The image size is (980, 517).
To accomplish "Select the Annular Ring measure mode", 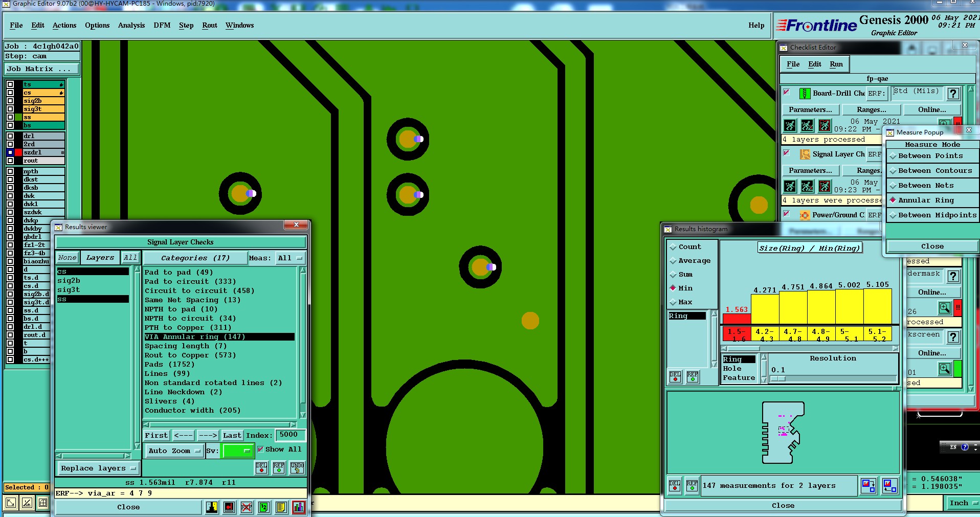I will pos(931,200).
